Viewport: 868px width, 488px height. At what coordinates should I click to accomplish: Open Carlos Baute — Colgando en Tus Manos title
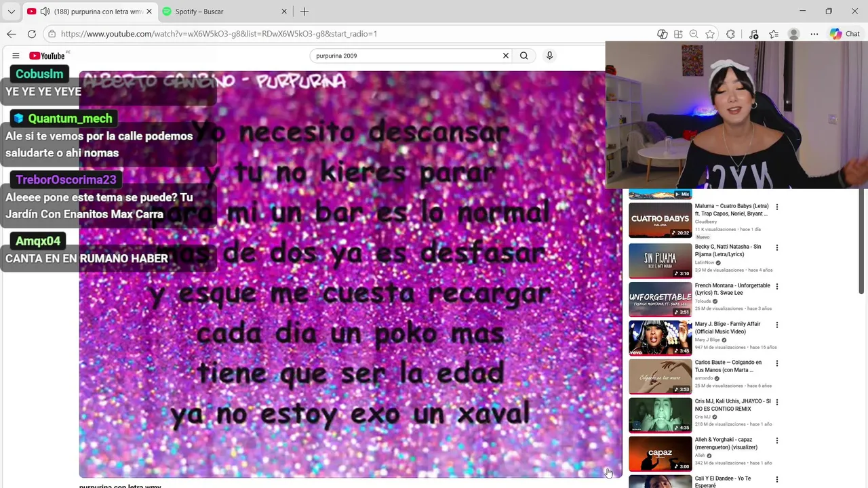[728, 366]
